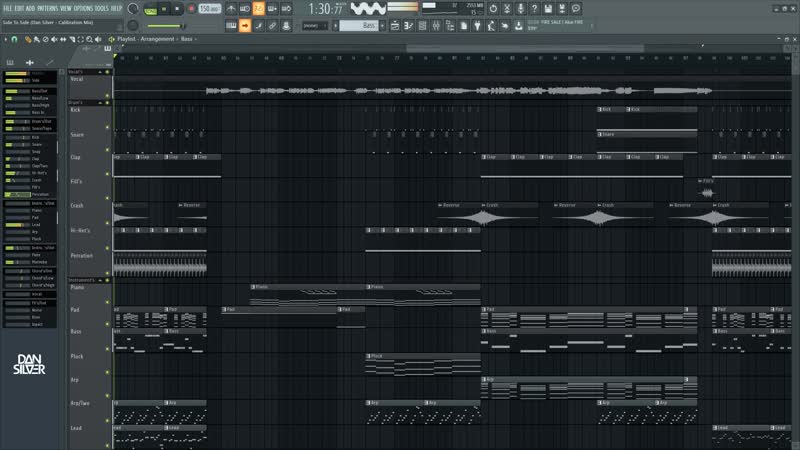
Task: Collapse the Vocal's track group
Action: tap(100, 72)
